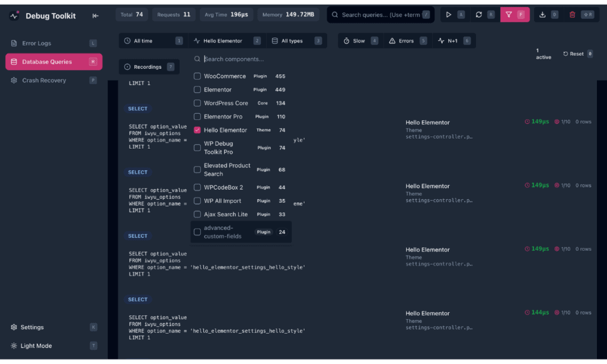Check the Elementor plugin checkbox
Screen dimensions: 607x364
click(x=197, y=90)
